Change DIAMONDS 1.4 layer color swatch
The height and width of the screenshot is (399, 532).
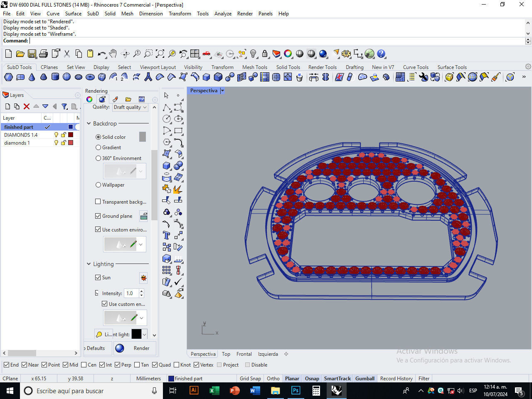(71, 135)
